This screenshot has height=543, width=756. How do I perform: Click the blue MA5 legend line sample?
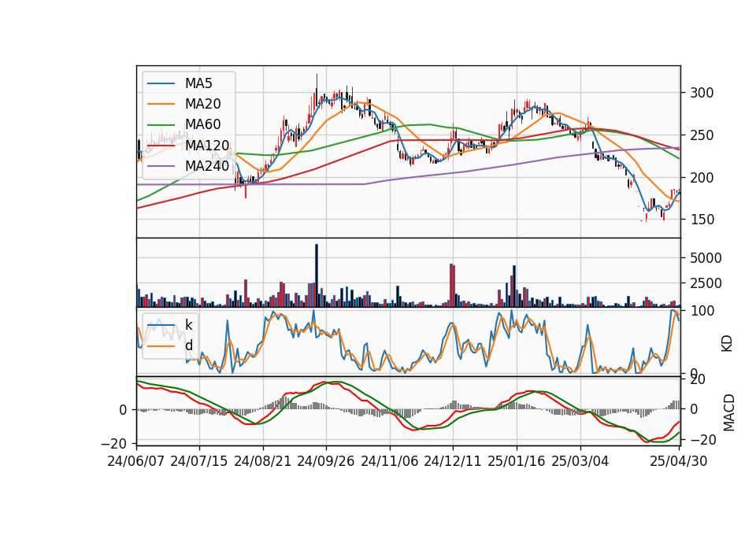[x=161, y=84]
